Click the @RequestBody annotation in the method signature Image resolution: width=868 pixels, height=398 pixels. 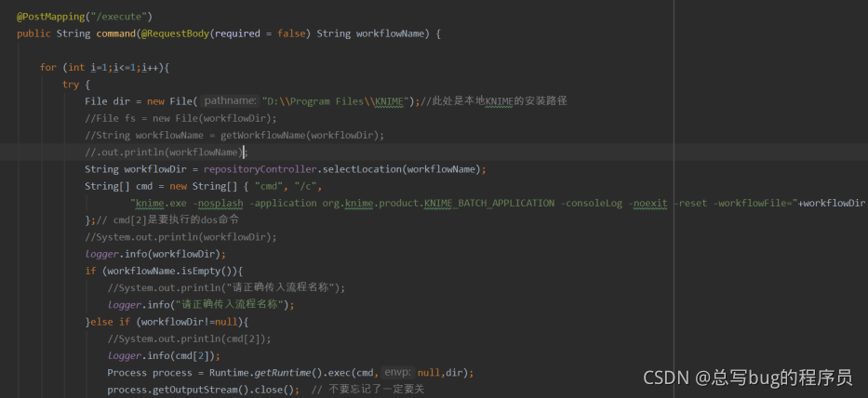(174, 33)
